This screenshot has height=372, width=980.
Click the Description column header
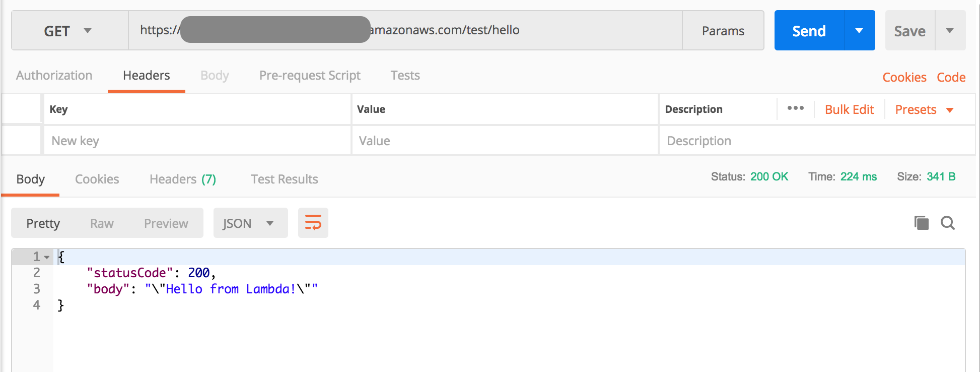point(693,109)
